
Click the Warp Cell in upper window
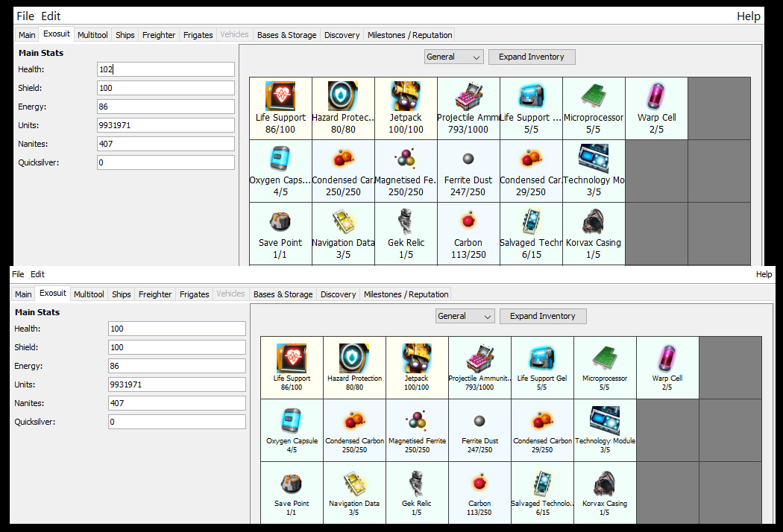tap(657, 108)
